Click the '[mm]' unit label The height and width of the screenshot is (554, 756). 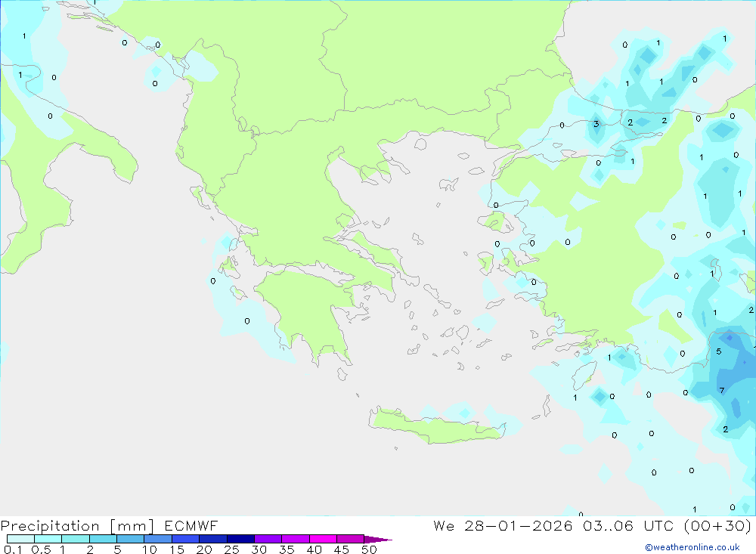(x=132, y=526)
